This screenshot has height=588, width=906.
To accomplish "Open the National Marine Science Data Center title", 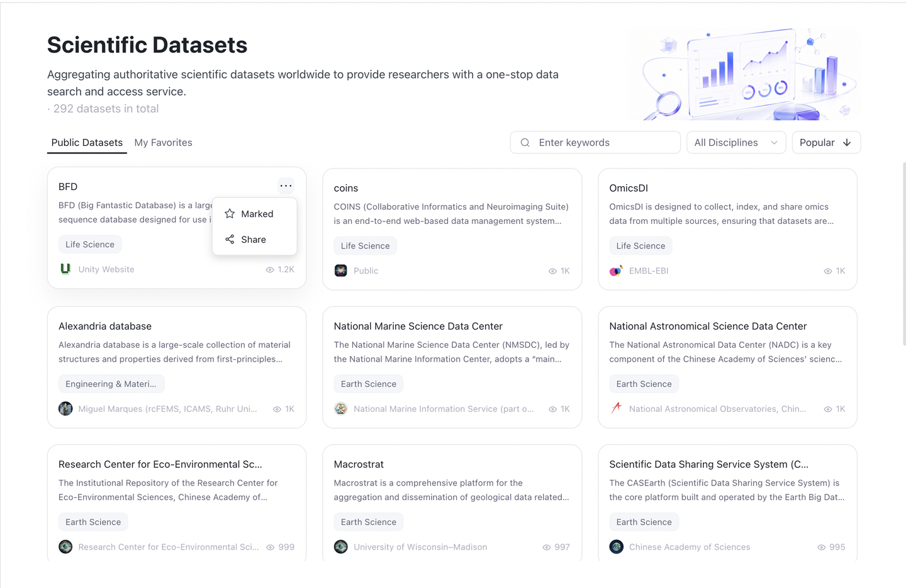I will click(x=418, y=326).
